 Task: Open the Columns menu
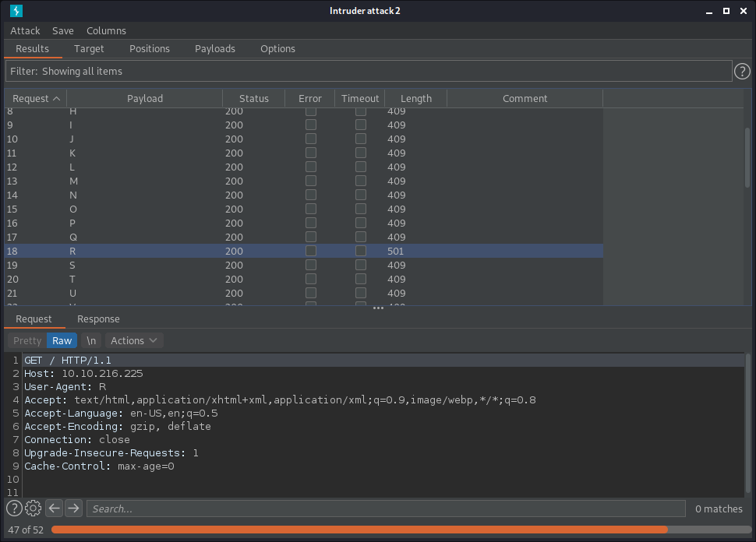(106, 30)
